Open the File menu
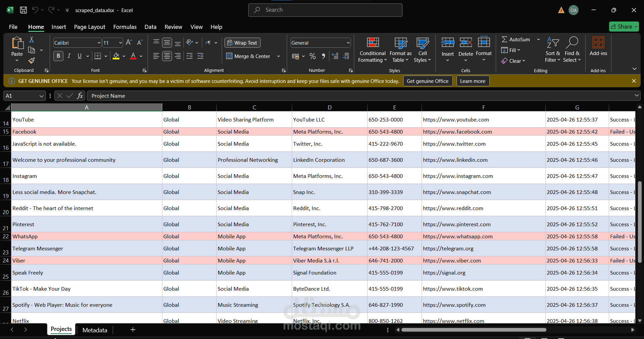 click(x=13, y=27)
